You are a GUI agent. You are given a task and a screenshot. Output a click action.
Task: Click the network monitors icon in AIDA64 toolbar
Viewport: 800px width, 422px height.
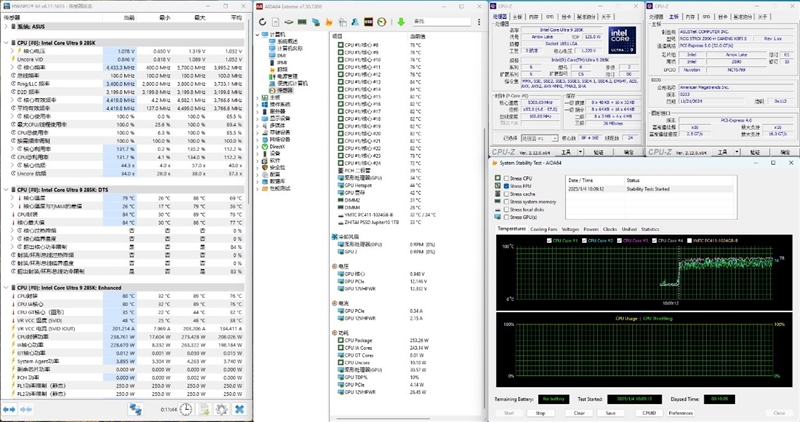point(316,22)
